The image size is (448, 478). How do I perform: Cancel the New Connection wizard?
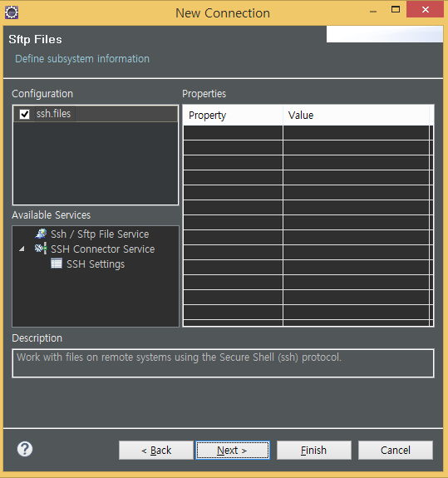tap(396, 450)
